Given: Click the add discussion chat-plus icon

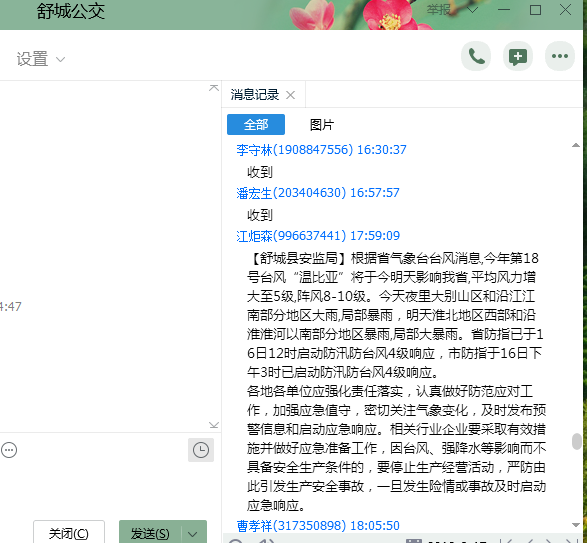Looking at the screenshot, I should click(x=518, y=57).
